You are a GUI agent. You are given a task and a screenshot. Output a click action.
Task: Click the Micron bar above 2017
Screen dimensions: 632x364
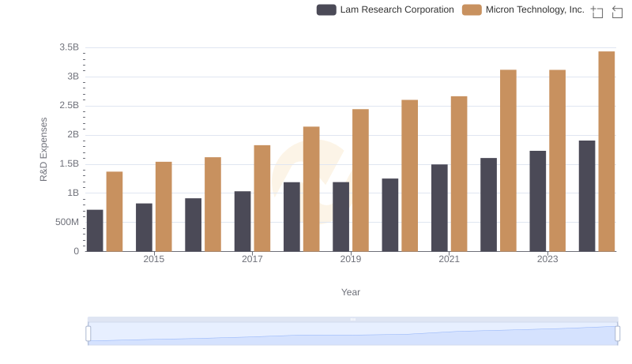click(262, 198)
